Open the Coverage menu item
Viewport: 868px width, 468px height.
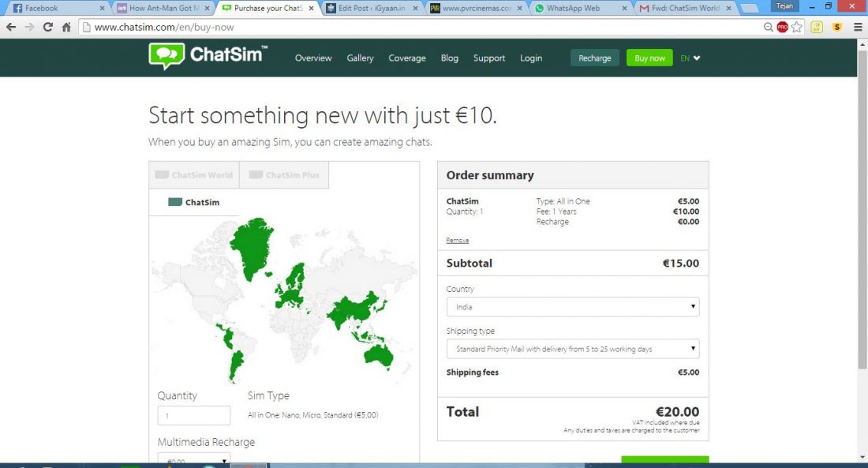[407, 58]
